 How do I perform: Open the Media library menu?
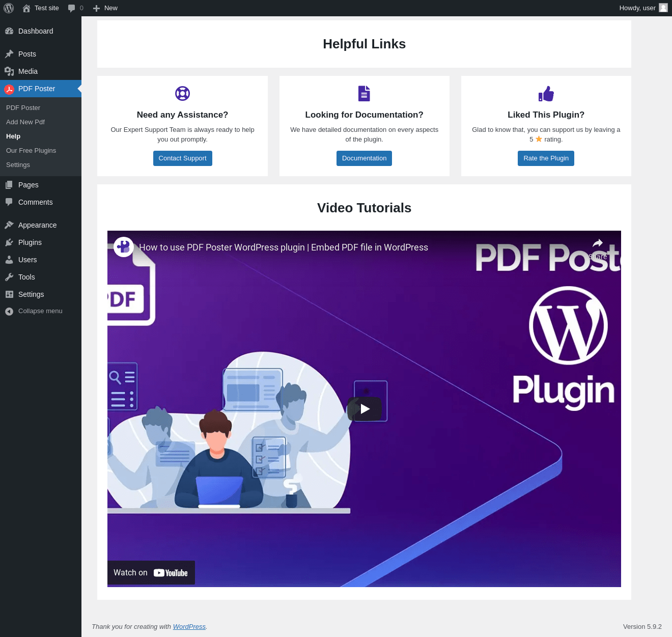pos(41,71)
